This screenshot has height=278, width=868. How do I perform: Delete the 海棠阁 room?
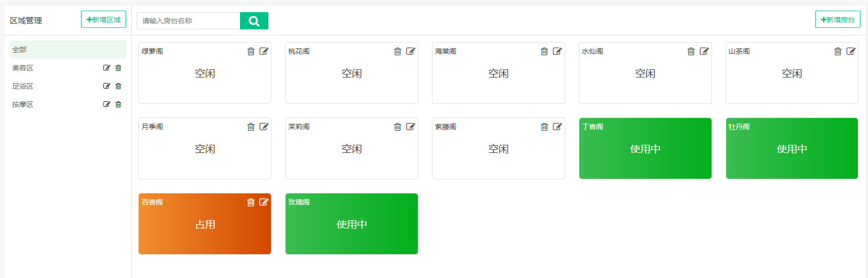544,51
